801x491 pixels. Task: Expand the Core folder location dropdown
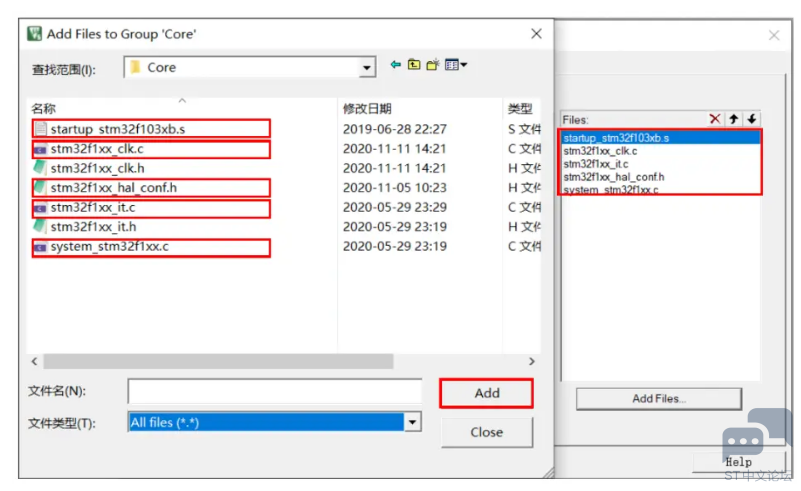367,68
